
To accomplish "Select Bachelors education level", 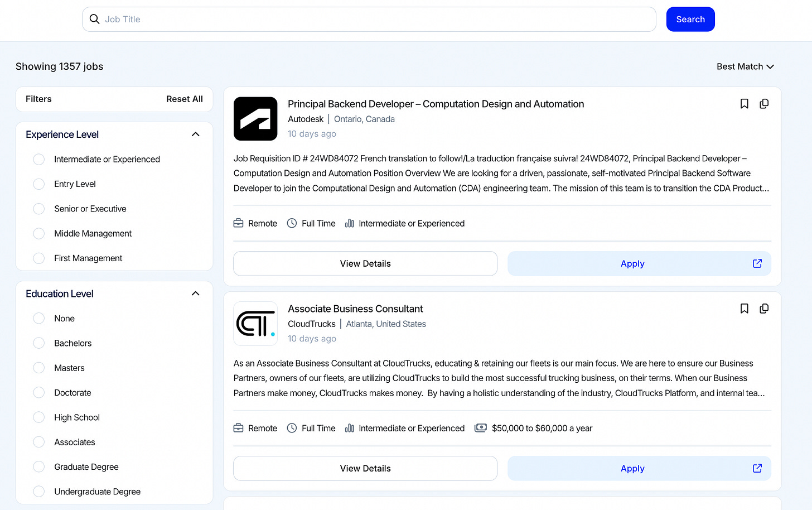I will tap(39, 343).
